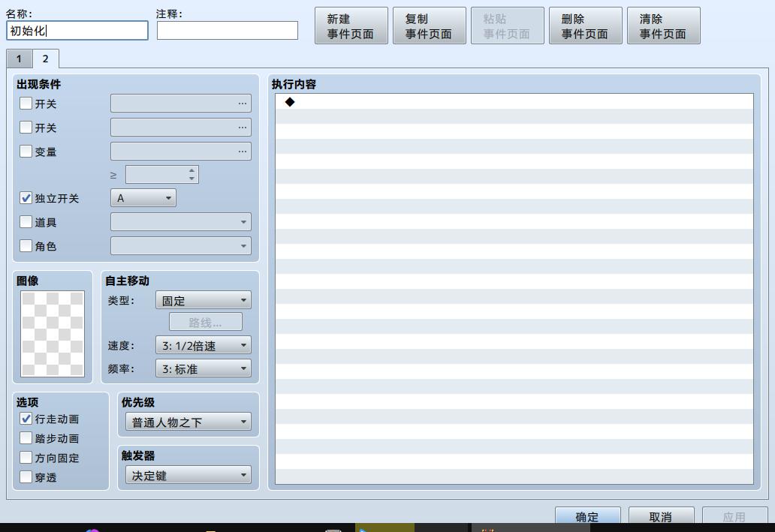Screen dimensions: 775x532
Task: Confirm with the 确定 button
Action: tap(588, 516)
